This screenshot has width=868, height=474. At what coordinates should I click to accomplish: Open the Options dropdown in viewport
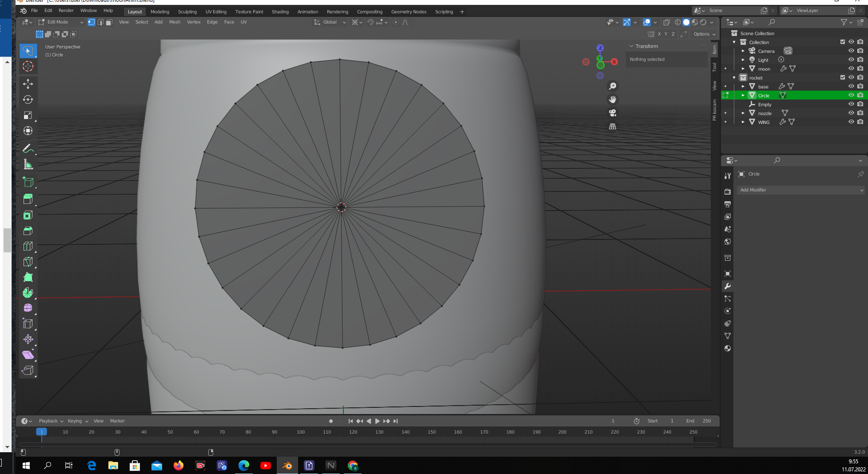point(704,34)
